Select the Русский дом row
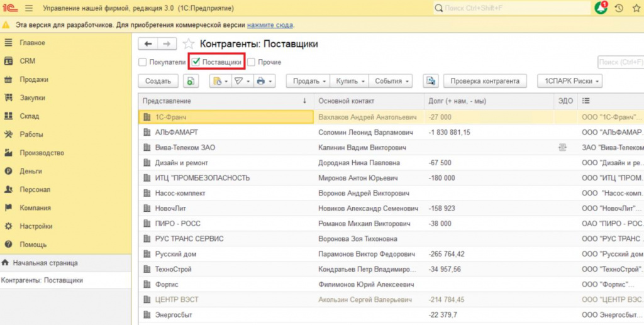The width and height of the screenshot is (644, 325). (x=391, y=254)
